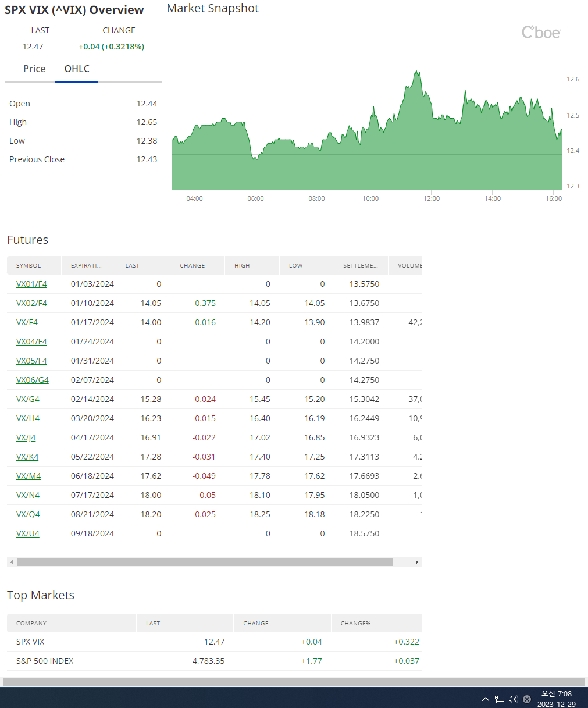Click the settlement price 13.9837
Screen dimensions: 588x708
(364, 322)
